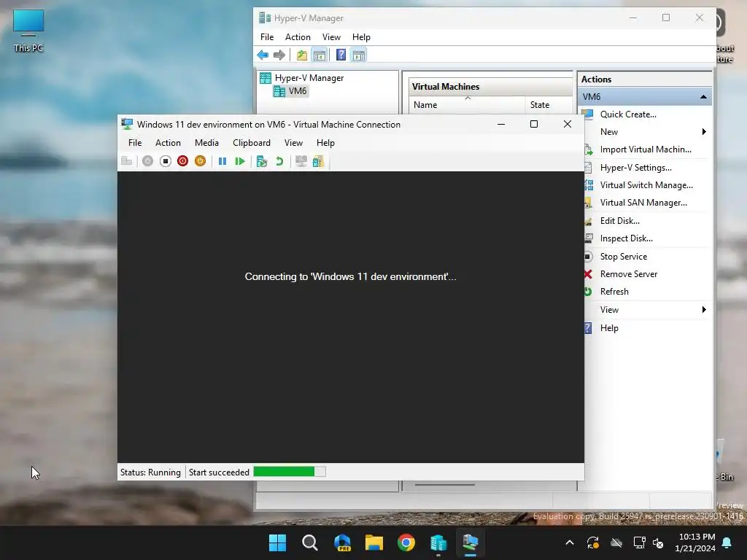Click the Start VM power icon in the VM Connection toolbar

click(x=147, y=161)
